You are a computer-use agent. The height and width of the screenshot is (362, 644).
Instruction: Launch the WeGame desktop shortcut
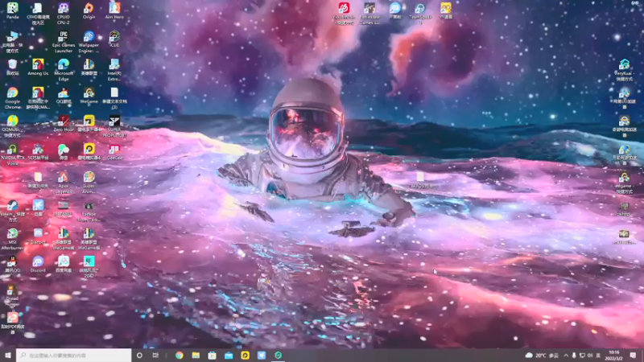89,95
